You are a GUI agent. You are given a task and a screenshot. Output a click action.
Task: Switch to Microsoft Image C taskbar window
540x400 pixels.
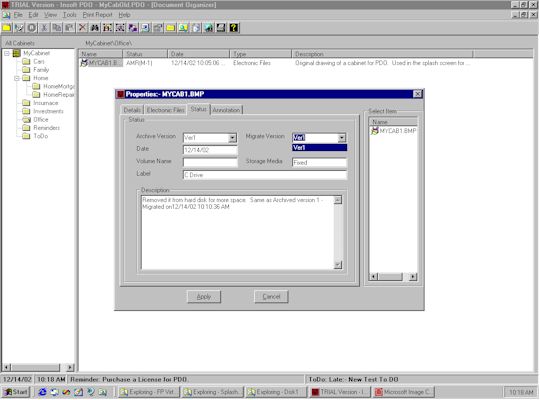[404, 392]
